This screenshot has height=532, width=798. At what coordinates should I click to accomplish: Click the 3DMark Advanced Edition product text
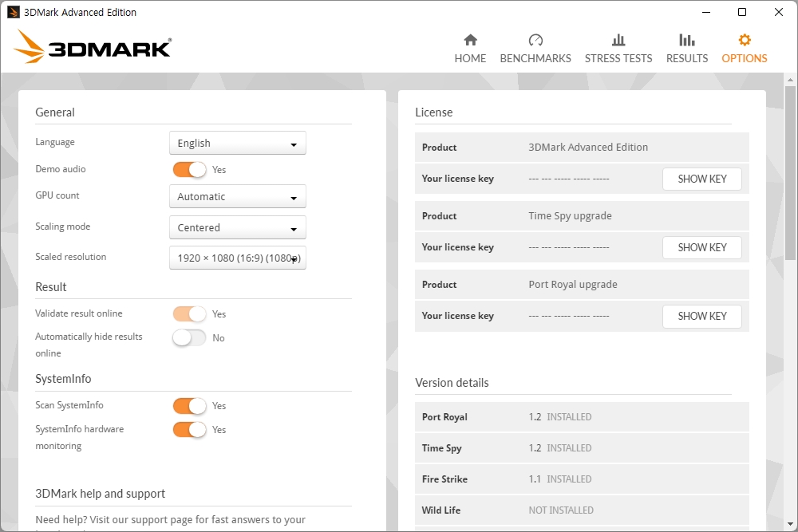pos(588,147)
